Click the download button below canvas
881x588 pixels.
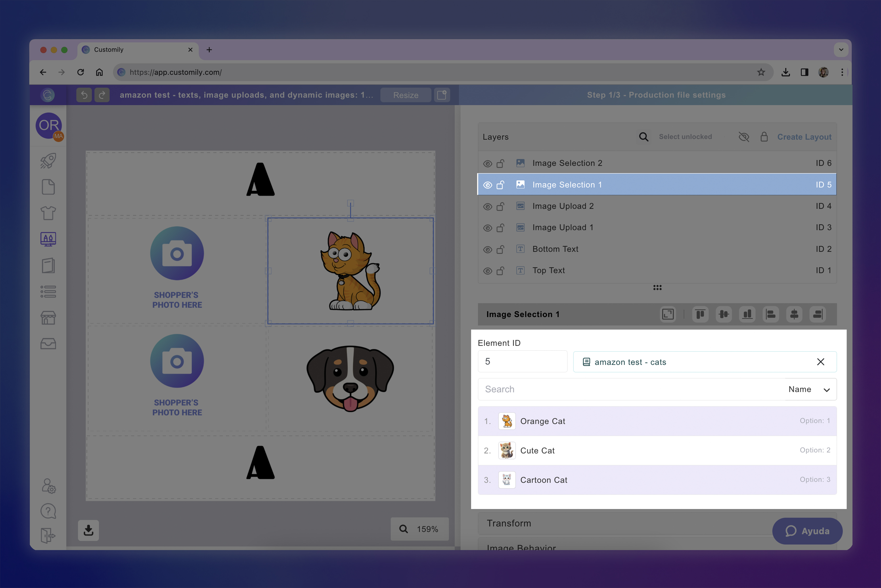pyautogui.click(x=88, y=530)
